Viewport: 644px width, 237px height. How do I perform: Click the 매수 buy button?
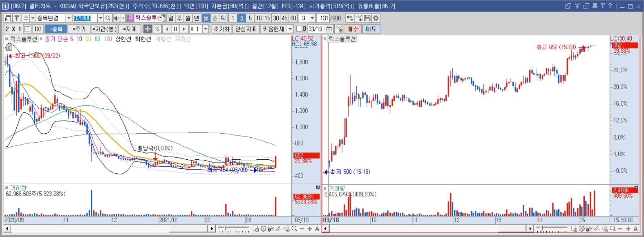pyautogui.click(x=352, y=29)
